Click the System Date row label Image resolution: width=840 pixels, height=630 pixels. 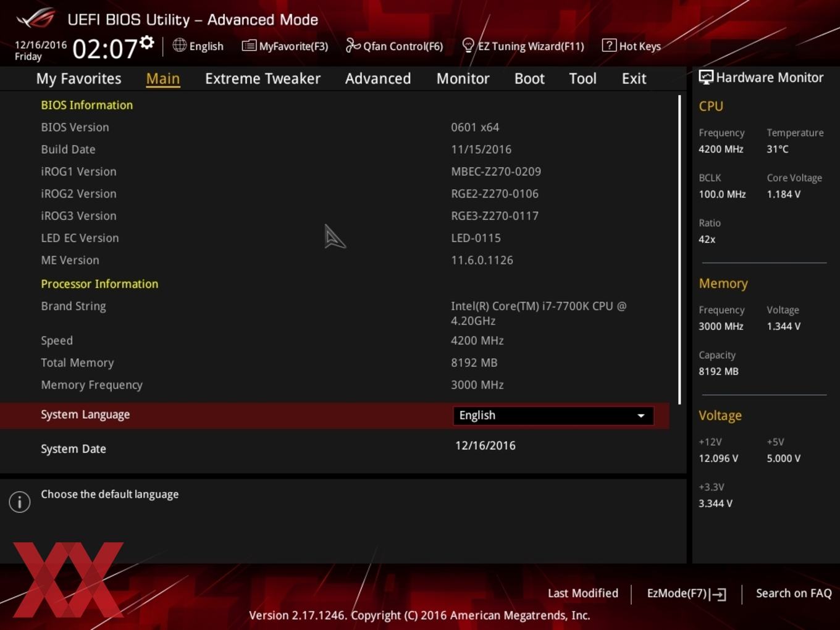(x=73, y=449)
